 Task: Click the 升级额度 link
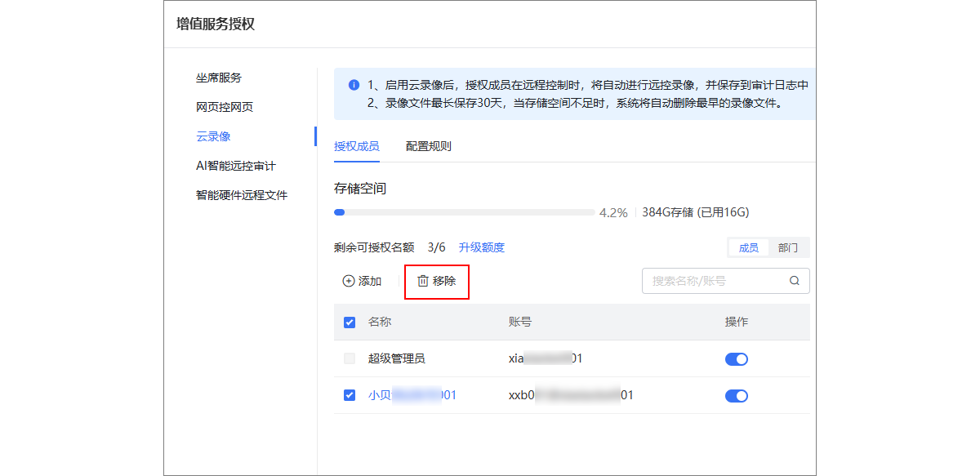[481, 247]
